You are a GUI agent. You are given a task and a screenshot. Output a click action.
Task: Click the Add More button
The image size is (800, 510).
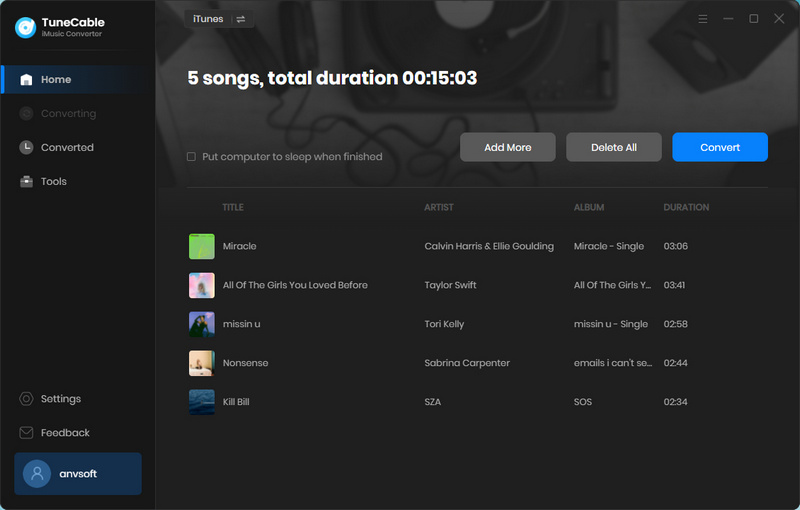point(508,147)
